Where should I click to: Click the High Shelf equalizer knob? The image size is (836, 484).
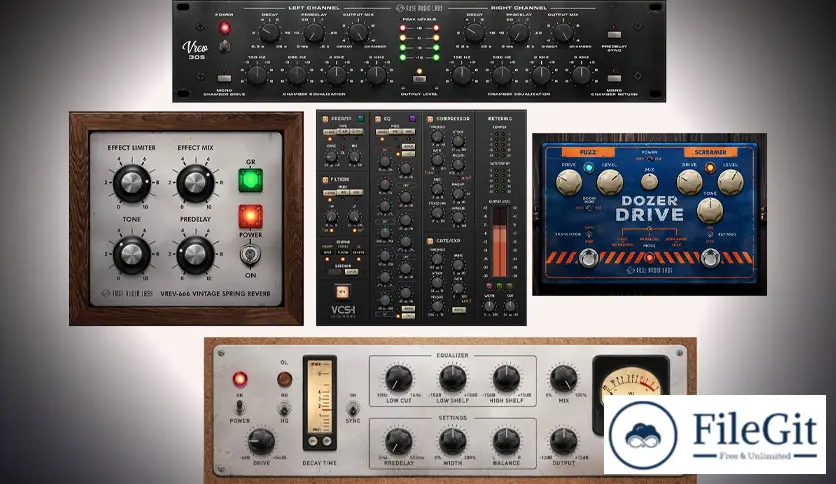507,378
